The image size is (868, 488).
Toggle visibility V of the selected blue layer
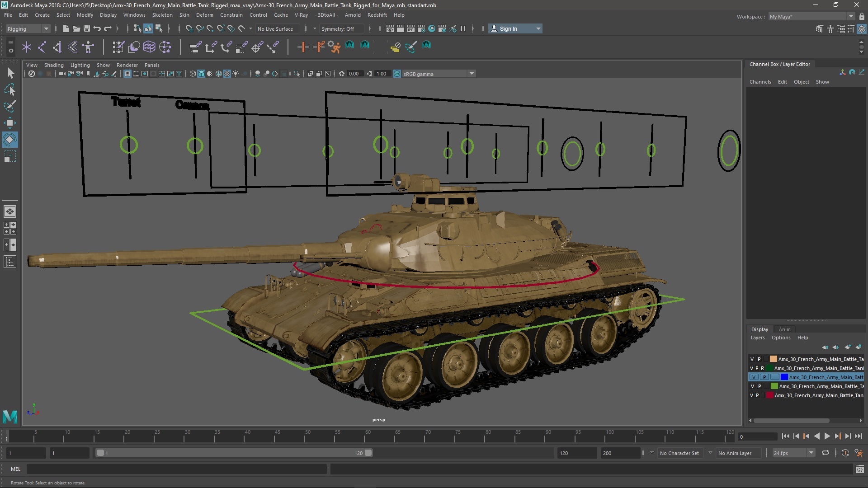754,377
